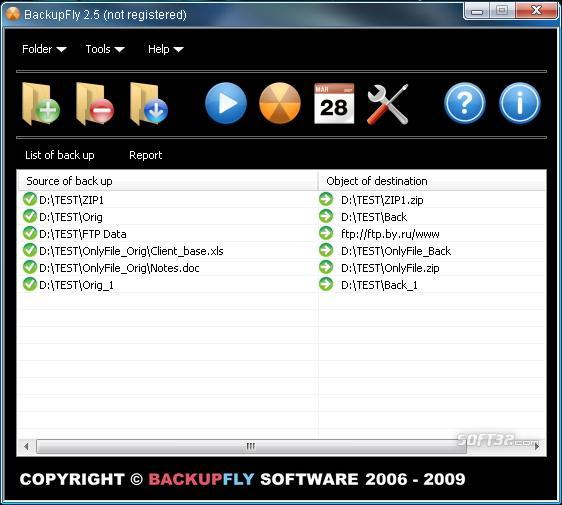Open the Folder dropdown menu
The width and height of the screenshot is (562, 505).
[x=44, y=49]
